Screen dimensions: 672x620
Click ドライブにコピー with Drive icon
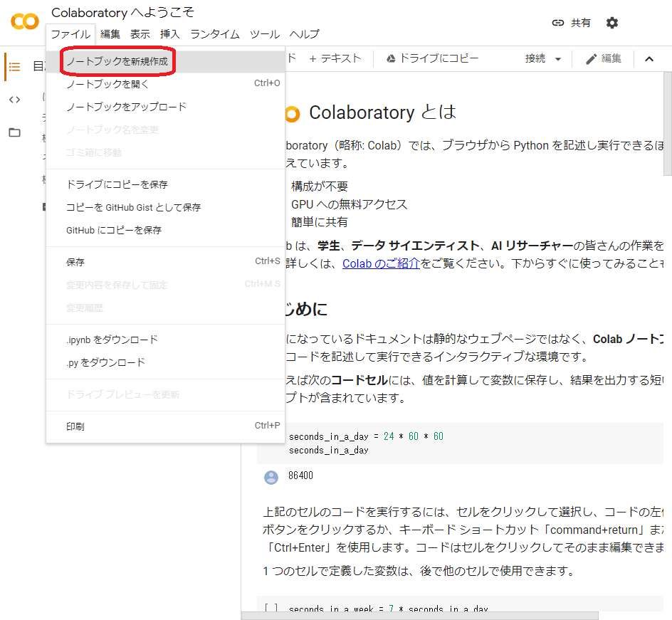click(432, 58)
